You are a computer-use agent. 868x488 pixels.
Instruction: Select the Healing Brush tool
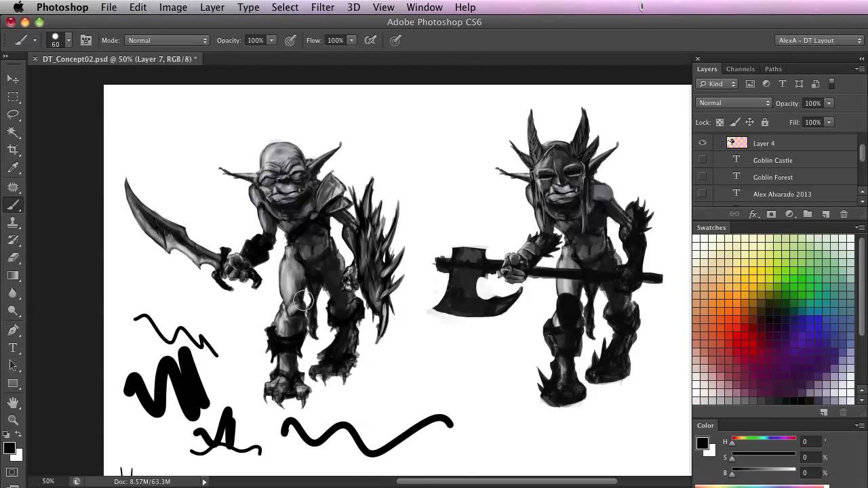[x=13, y=187]
